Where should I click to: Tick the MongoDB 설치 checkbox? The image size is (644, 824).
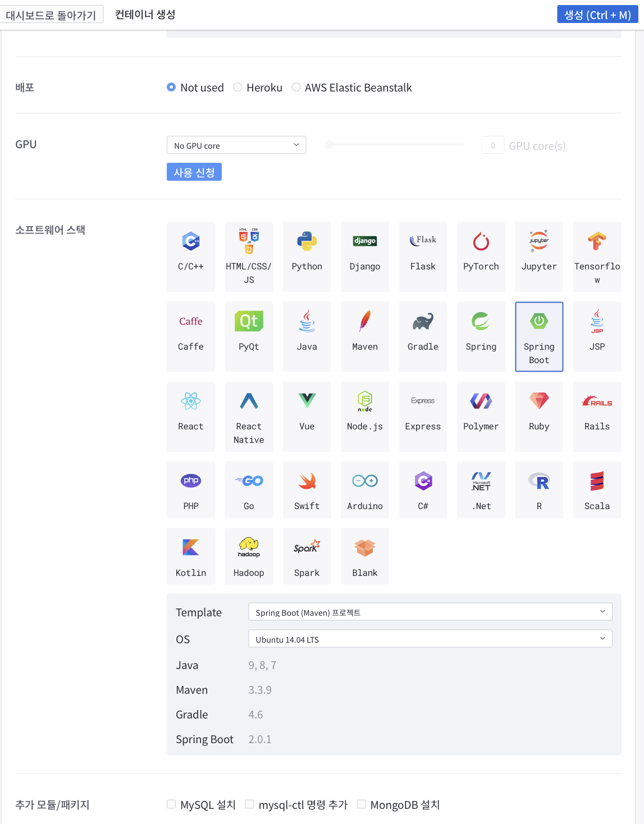362,804
